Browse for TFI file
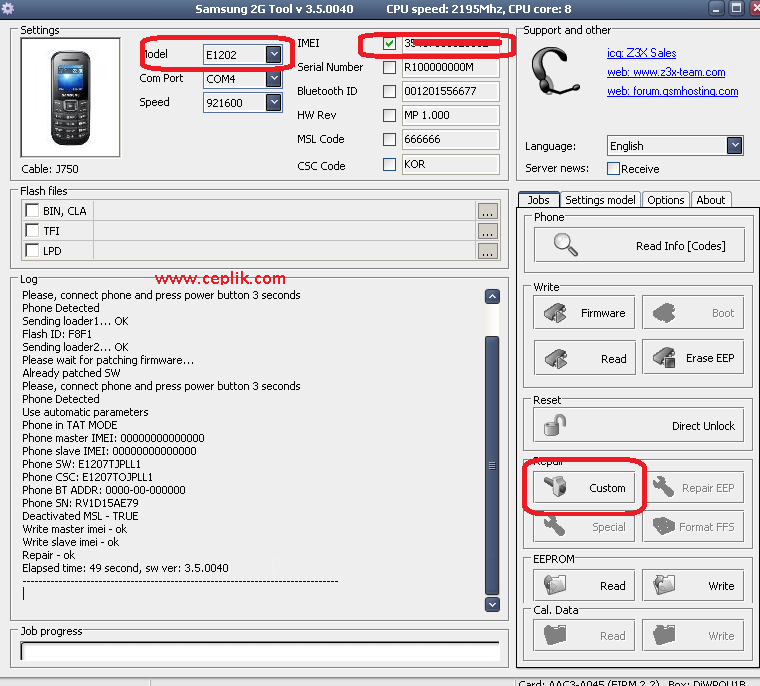The height and width of the screenshot is (686, 760). 488,231
